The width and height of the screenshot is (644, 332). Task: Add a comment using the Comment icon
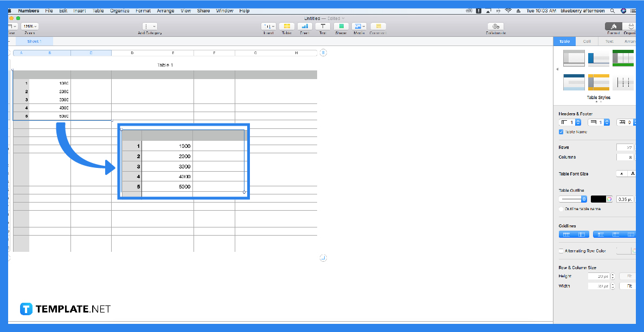coord(377,26)
